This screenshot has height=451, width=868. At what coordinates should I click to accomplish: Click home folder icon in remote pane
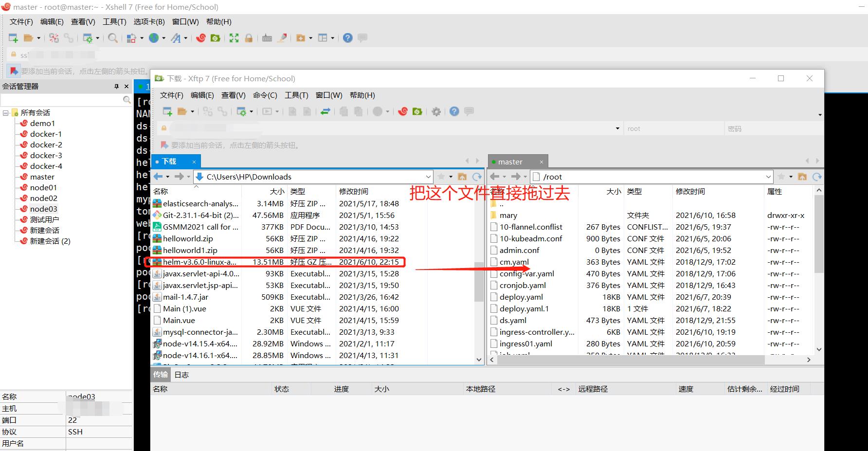click(x=802, y=177)
